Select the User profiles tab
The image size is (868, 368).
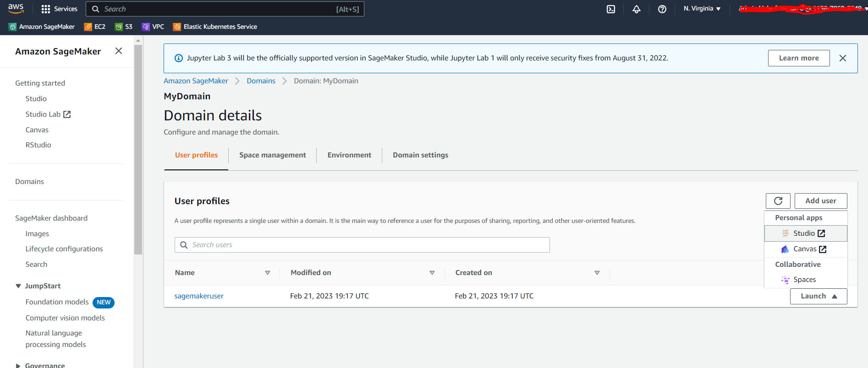click(x=196, y=155)
